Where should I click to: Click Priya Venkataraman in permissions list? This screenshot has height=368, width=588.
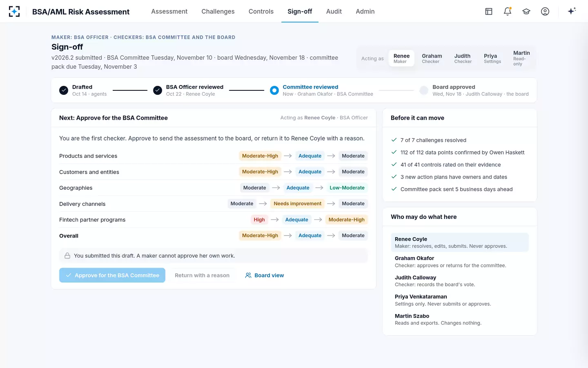click(460, 300)
